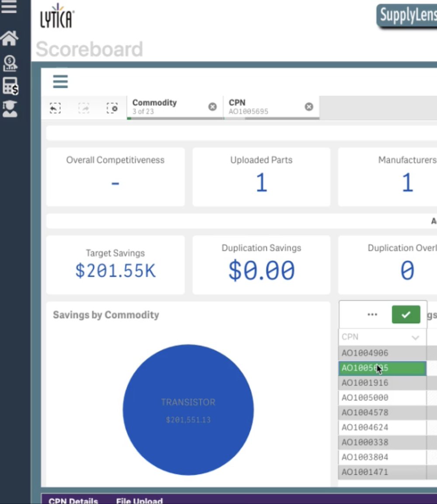Switch to the CPN Details tab
This screenshot has width=437, height=504.
(73, 501)
